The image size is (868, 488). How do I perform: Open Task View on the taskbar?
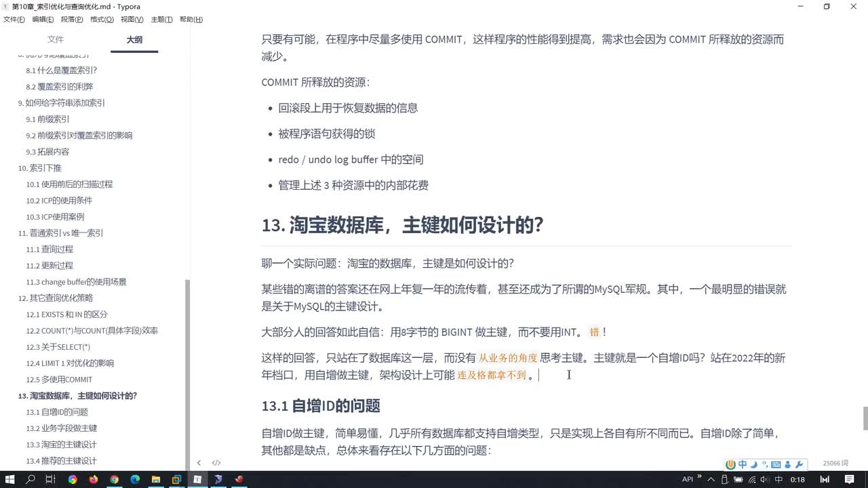(x=51, y=479)
